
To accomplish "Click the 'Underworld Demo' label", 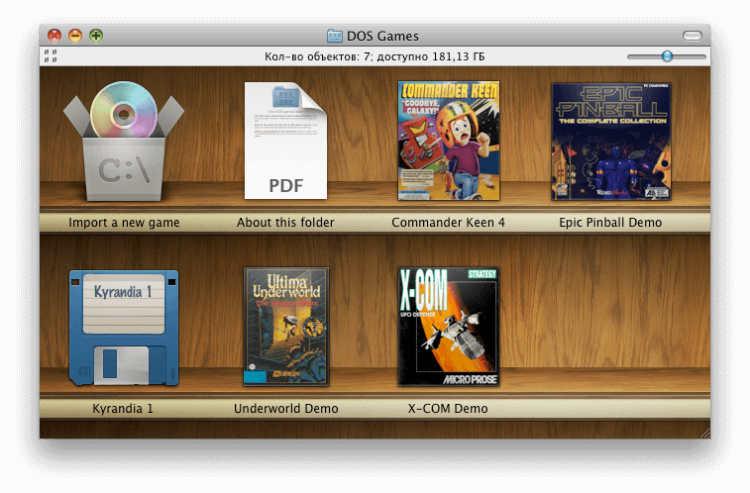I will tap(286, 408).
